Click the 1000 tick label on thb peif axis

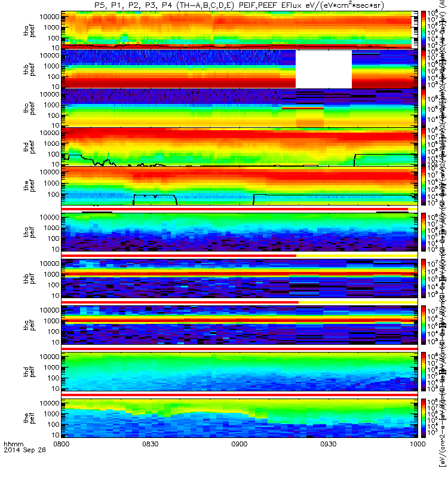coord(51,274)
